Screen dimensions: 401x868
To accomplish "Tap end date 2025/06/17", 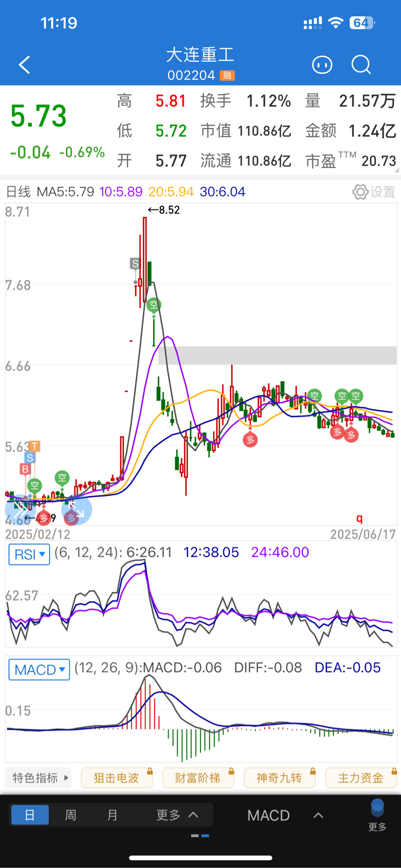I will click(x=363, y=534).
